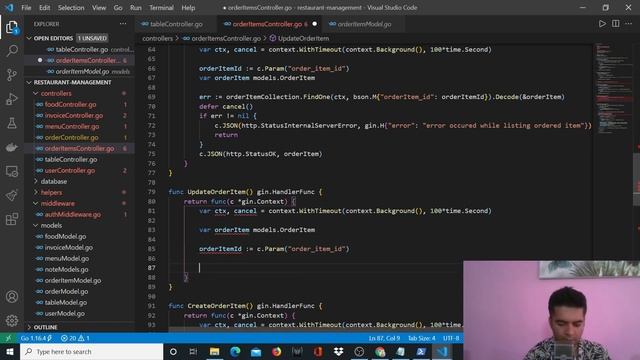This screenshot has height=360, width=640.
Task: Collapse the Open Editors section
Action: (x=29, y=38)
